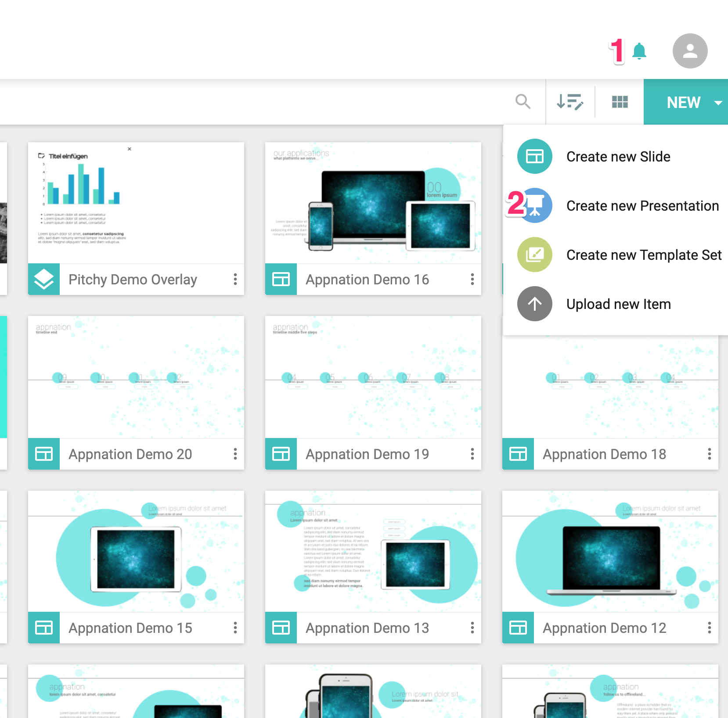The image size is (728, 718).
Task: Open Appnation Demo 18 thumbnail
Action: (x=610, y=387)
